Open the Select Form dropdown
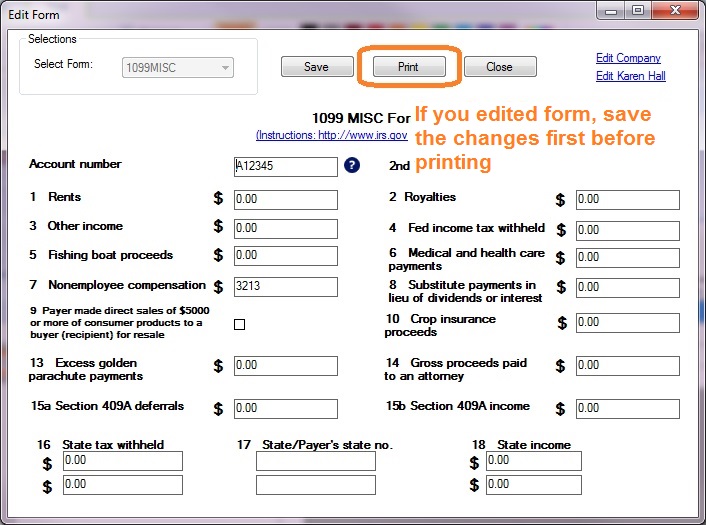This screenshot has width=706, height=525. tap(178, 68)
